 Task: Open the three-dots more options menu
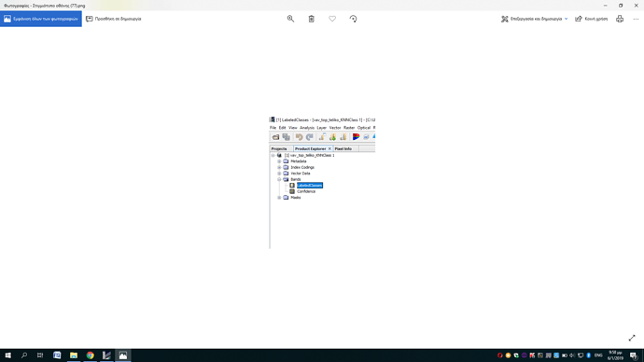point(636,19)
